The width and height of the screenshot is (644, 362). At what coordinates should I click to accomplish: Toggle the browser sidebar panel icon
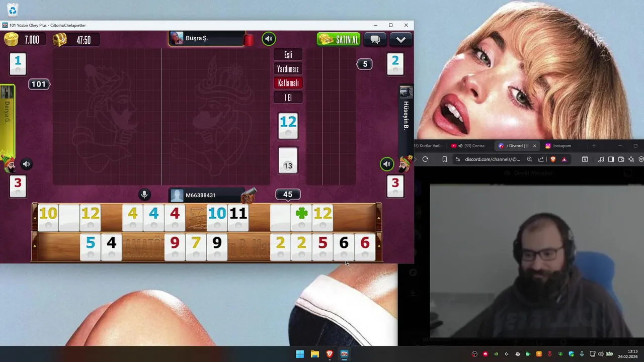tap(611, 159)
